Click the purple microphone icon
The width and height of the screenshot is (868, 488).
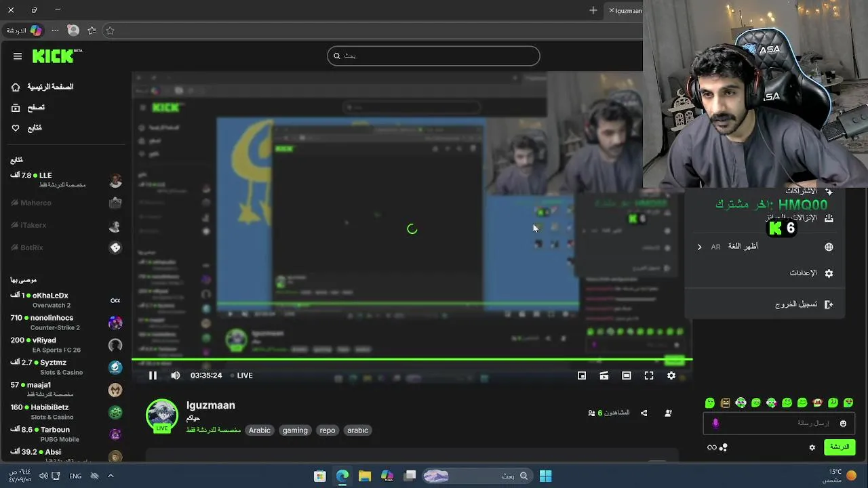[715, 424]
